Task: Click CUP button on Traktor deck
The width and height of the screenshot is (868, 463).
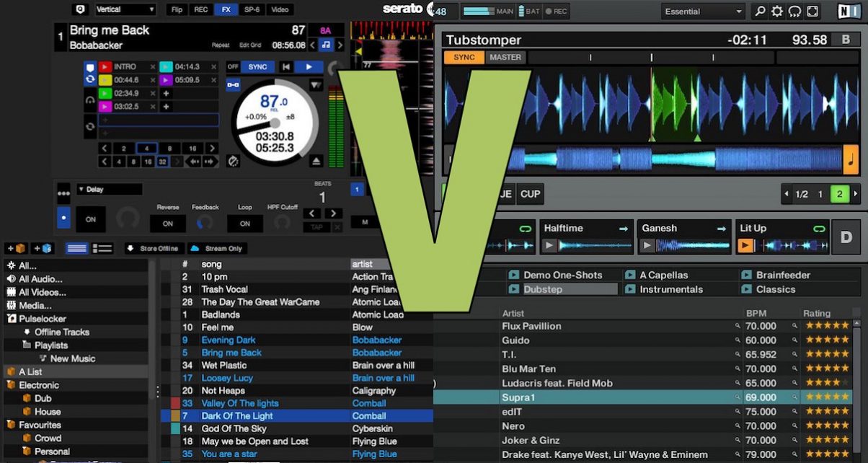Action: (530, 194)
